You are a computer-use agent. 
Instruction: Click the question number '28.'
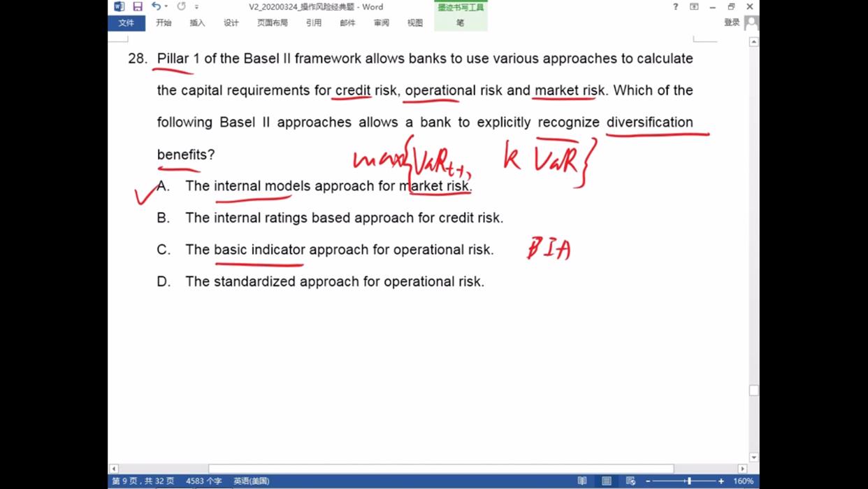click(x=138, y=59)
